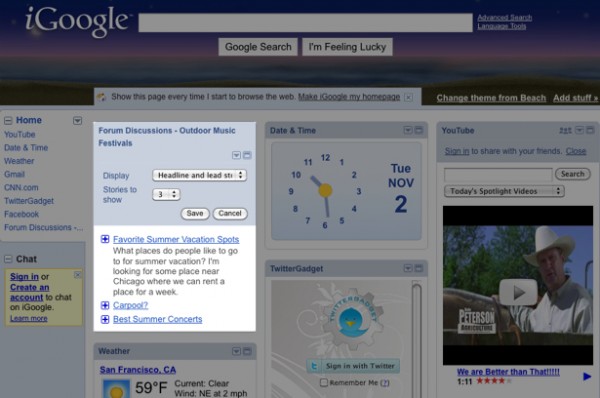Focus the main Google search field
The height and width of the screenshot is (398, 600).
(x=305, y=23)
